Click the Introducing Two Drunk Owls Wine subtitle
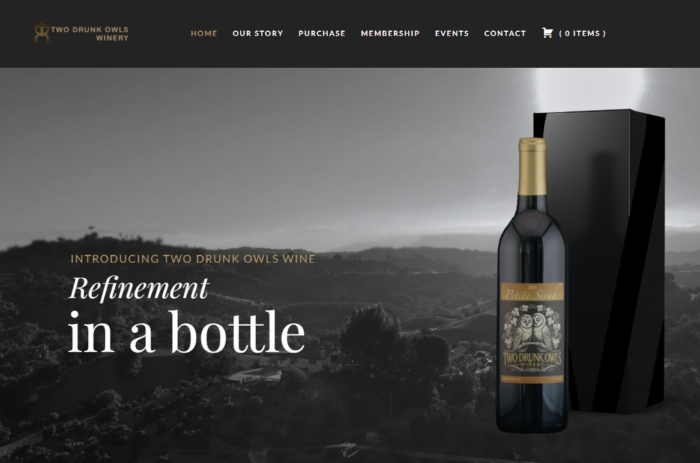Viewport: 700px width, 463px height. 193,259
